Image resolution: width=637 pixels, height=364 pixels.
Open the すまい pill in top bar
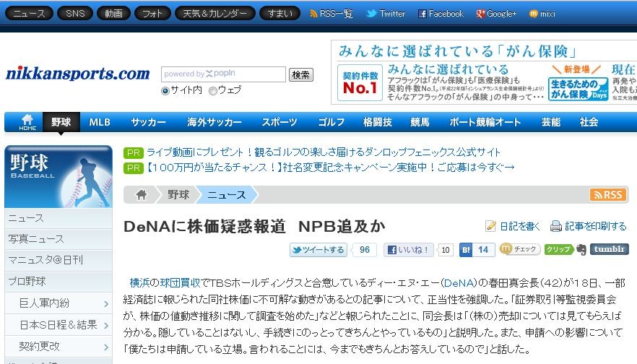(x=280, y=14)
